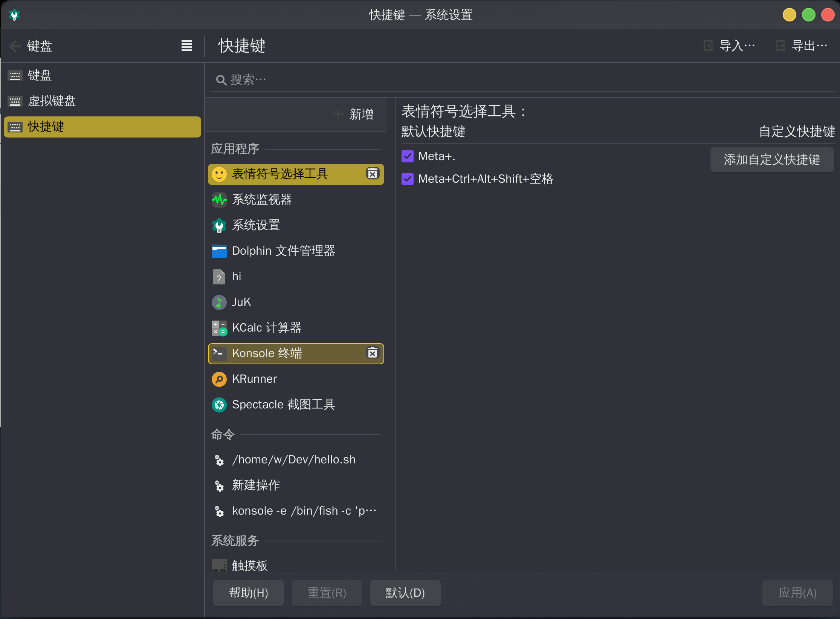Click the 重置(R) button

pos(327,593)
